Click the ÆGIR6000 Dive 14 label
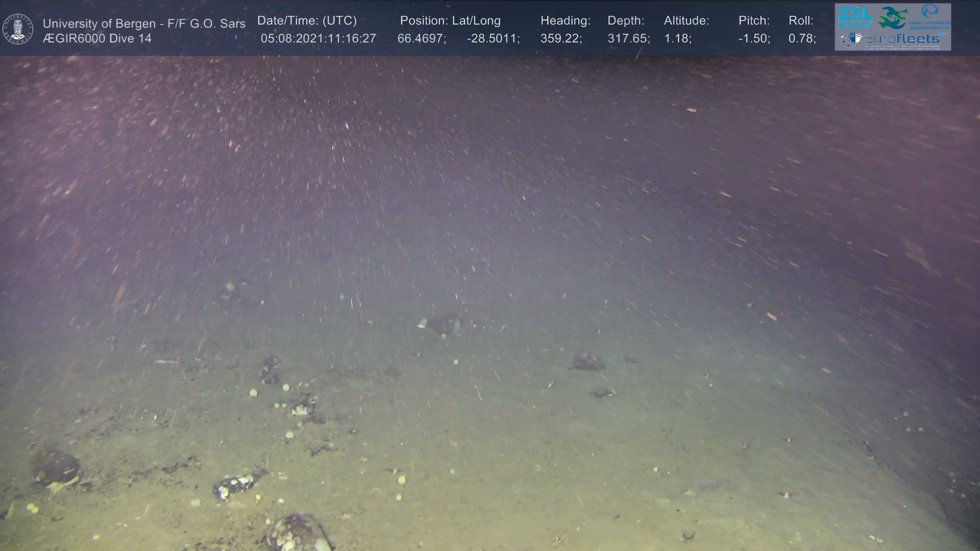 [x=97, y=38]
